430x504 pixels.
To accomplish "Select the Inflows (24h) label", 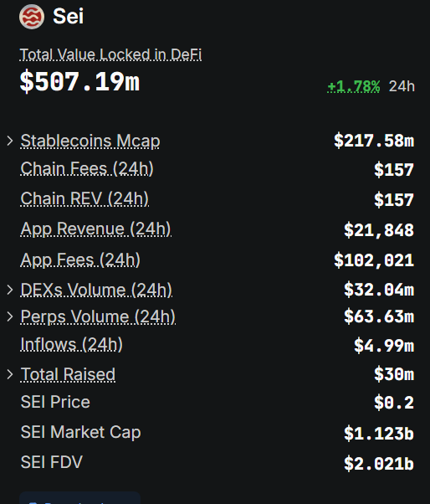I will 72,344.
